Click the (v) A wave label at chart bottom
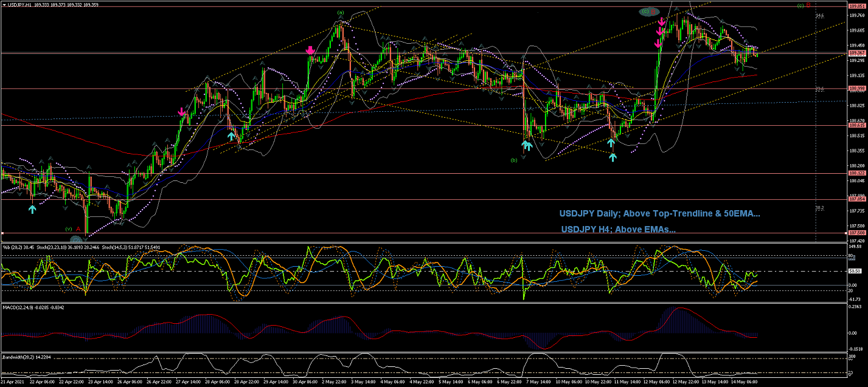The width and height of the screenshot is (868, 387). (73, 228)
